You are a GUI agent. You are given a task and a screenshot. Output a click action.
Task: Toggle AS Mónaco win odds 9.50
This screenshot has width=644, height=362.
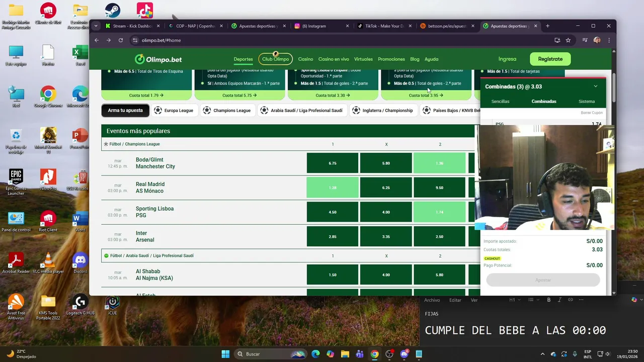coord(440,188)
